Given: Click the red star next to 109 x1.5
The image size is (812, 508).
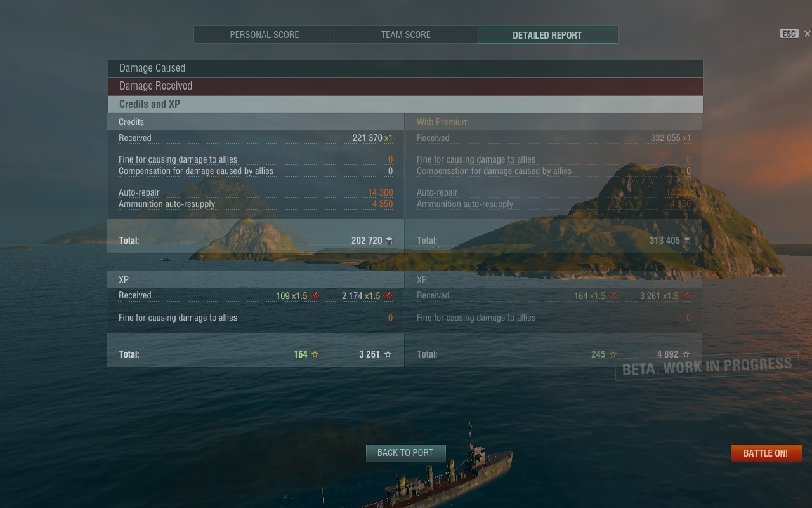Looking at the screenshot, I should (x=315, y=296).
